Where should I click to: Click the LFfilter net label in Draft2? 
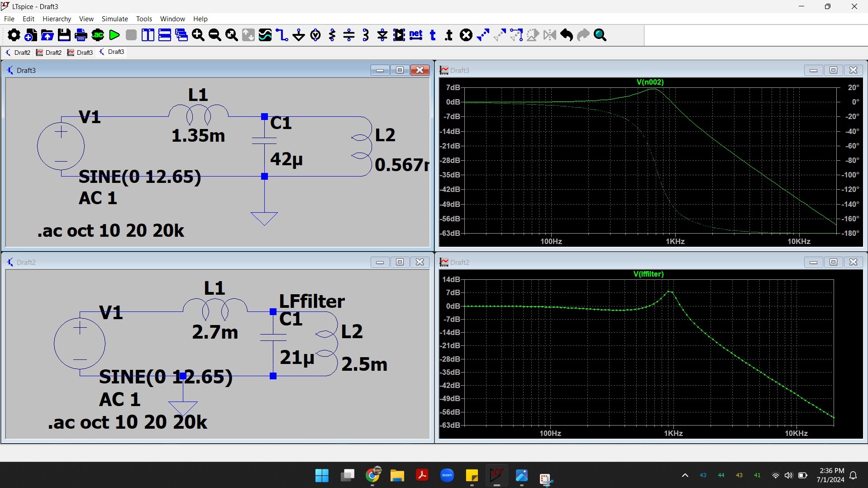312,301
